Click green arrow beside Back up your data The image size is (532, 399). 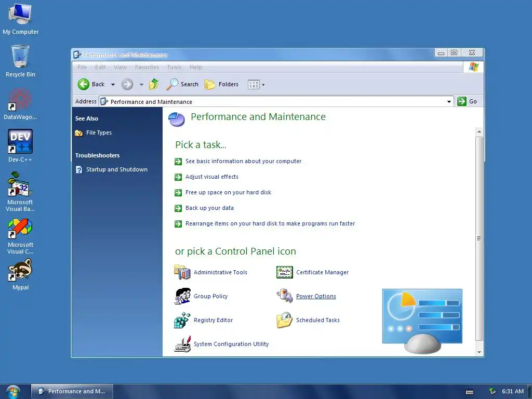178,208
